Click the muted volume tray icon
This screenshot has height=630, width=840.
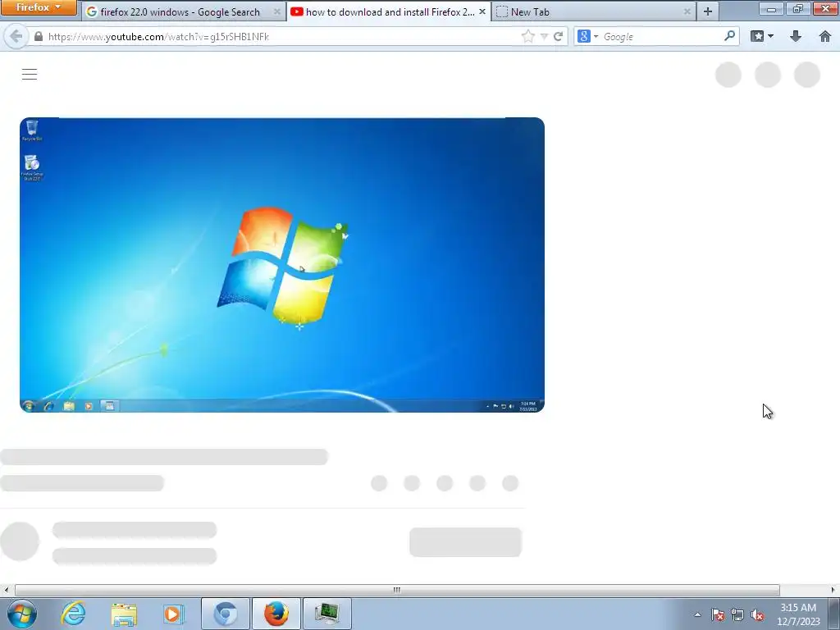coord(757,614)
